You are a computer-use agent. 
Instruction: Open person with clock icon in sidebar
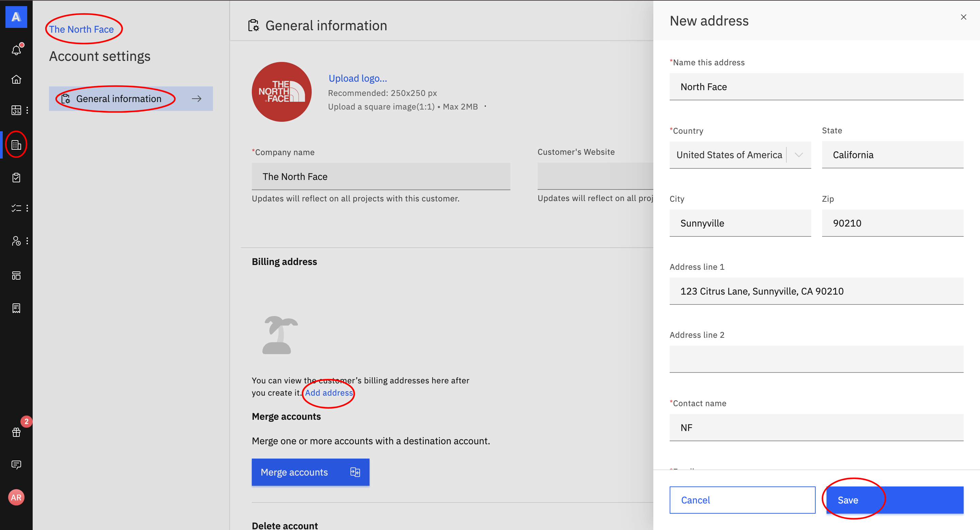point(16,241)
